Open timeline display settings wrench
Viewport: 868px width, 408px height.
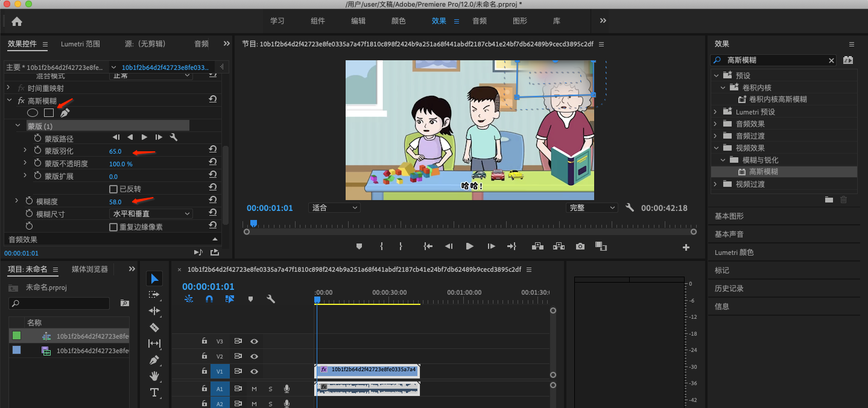tap(271, 299)
